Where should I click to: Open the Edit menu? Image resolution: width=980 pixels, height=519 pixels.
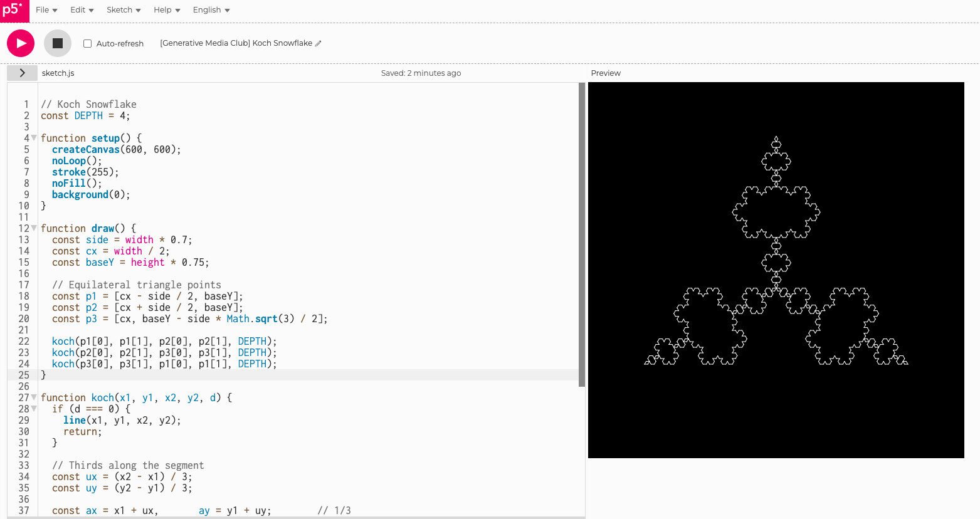[82, 10]
